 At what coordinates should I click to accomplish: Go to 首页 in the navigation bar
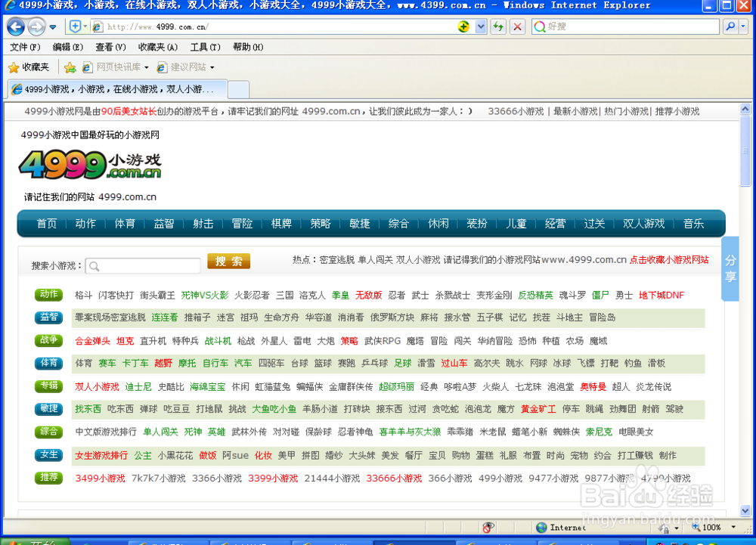pos(46,224)
